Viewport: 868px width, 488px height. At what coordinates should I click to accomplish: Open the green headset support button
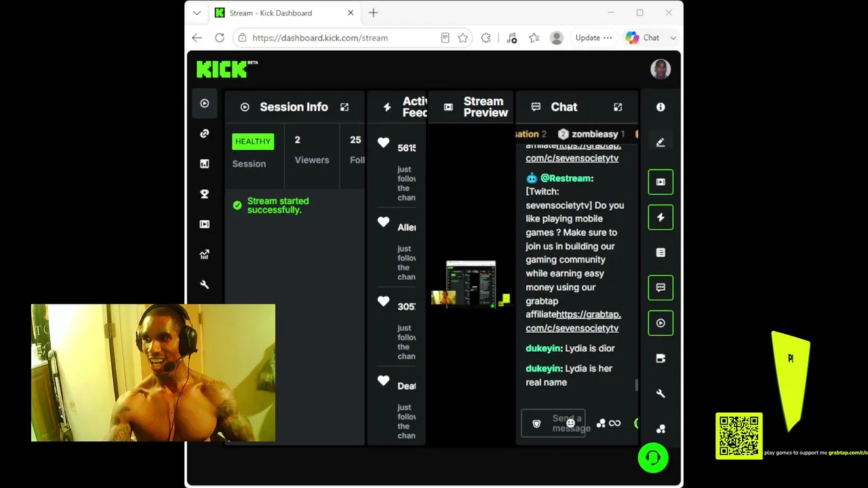click(653, 457)
